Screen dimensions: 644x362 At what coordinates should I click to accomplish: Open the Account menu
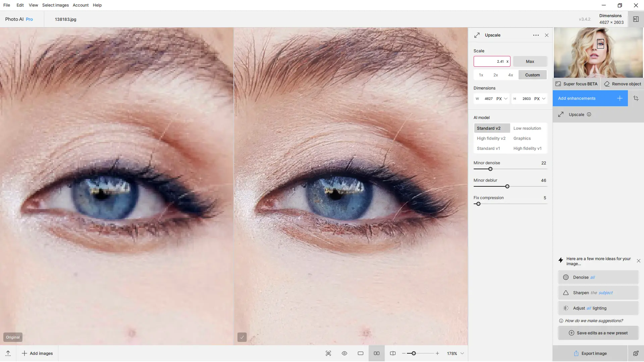80,5
